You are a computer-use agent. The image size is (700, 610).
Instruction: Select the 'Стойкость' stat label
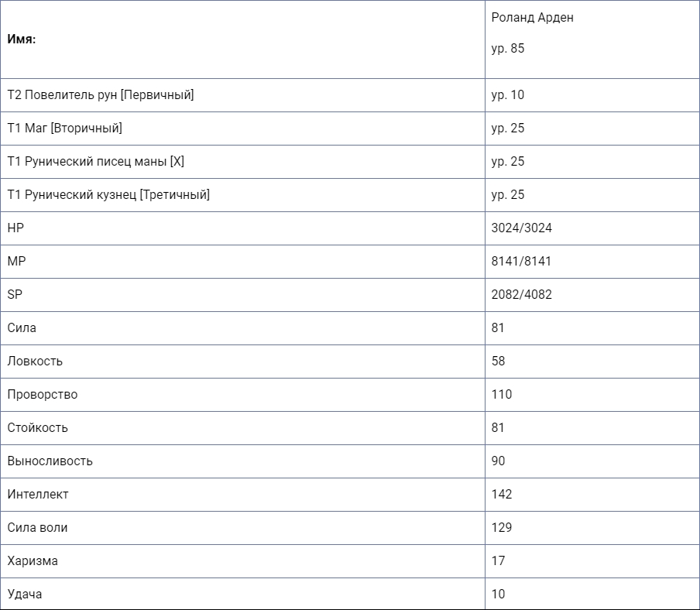pyautogui.click(x=37, y=427)
